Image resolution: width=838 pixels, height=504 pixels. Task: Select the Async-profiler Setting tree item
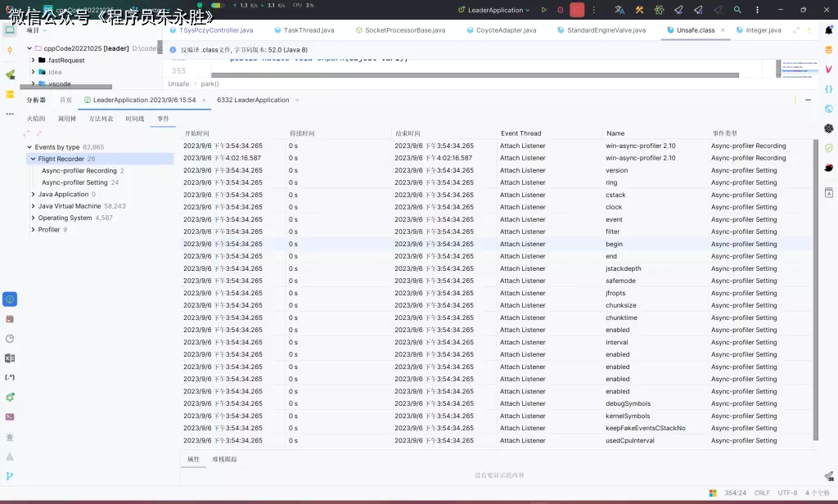74,182
